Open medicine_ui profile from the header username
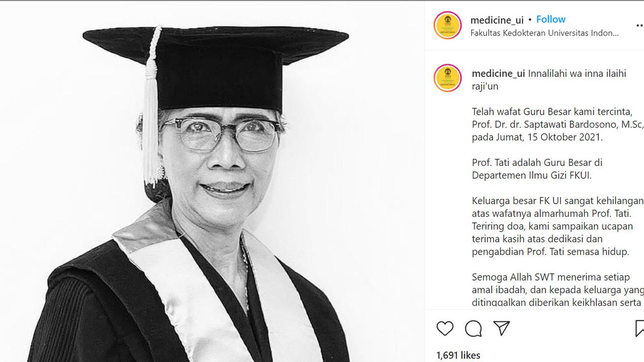Screen dimensions: 644x362 tap(498, 19)
